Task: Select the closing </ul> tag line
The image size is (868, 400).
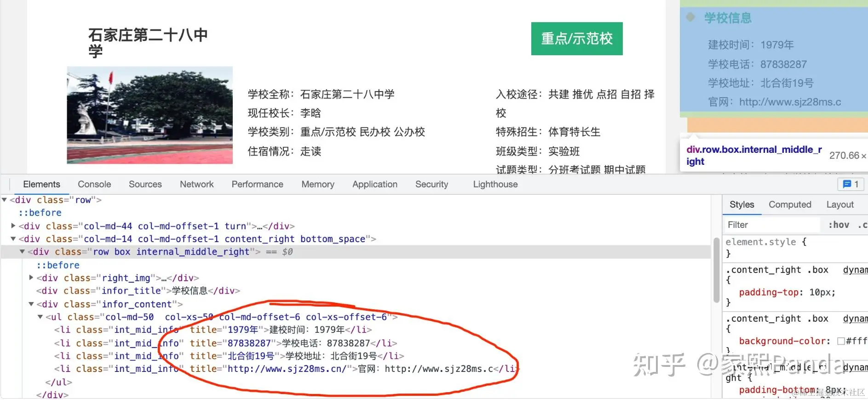Action: pos(58,382)
